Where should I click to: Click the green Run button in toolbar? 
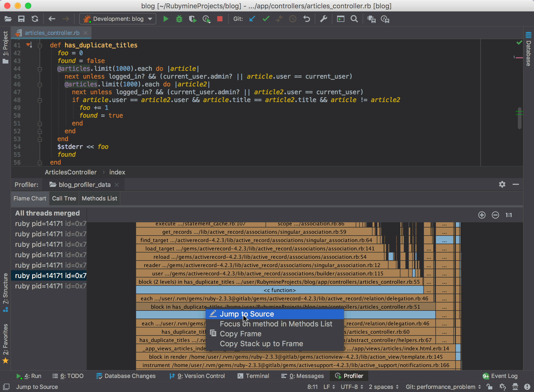166,19
